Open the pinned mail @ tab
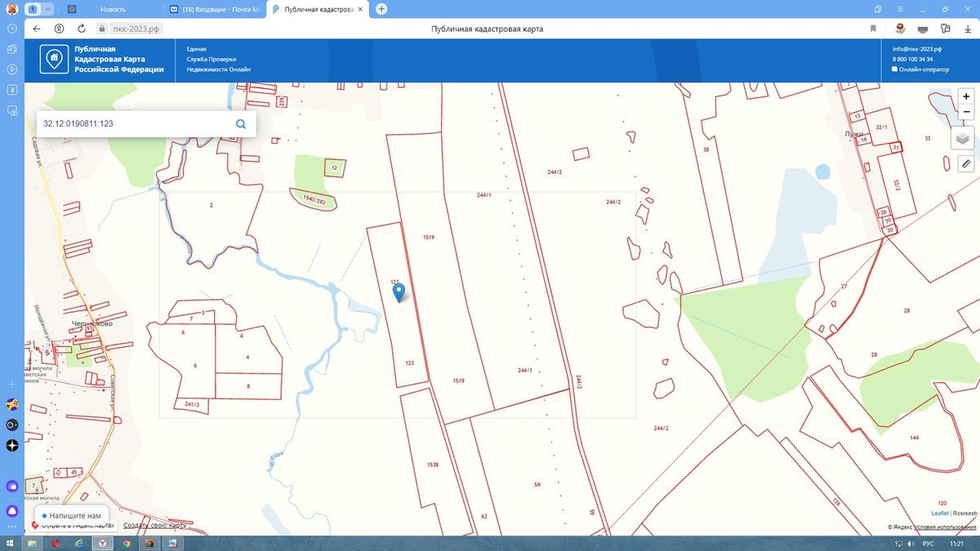Image resolution: width=980 pixels, height=551 pixels. pos(72,9)
